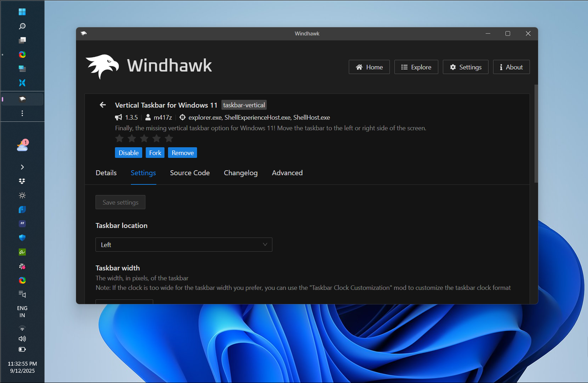Click the Windows Start button
This screenshot has width=588, height=383.
[22, 12]
